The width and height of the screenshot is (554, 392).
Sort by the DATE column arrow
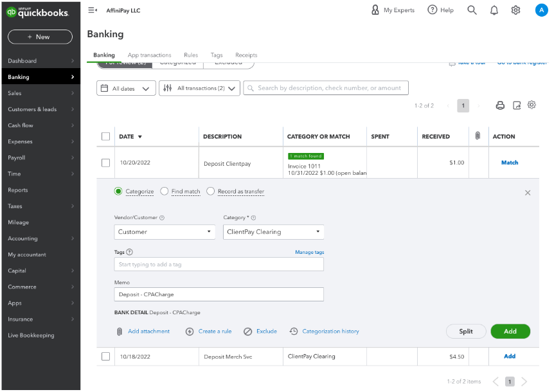140,137
